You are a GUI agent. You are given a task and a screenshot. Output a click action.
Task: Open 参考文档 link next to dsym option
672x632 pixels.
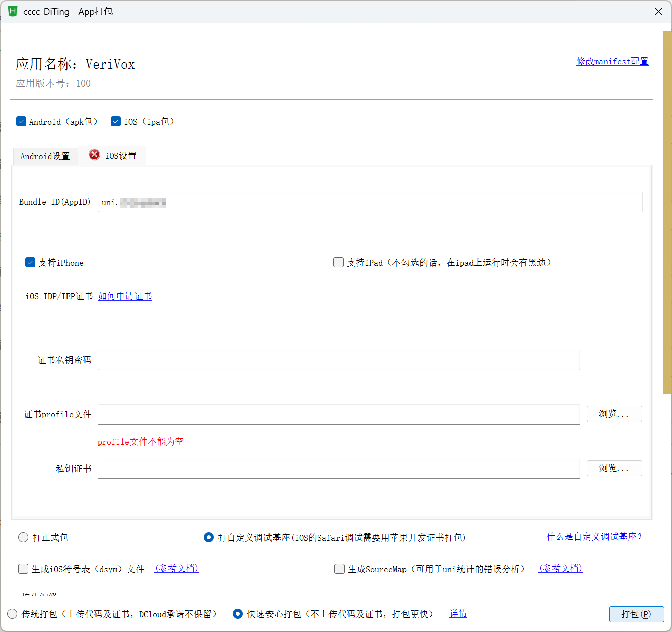pos(177,568)
